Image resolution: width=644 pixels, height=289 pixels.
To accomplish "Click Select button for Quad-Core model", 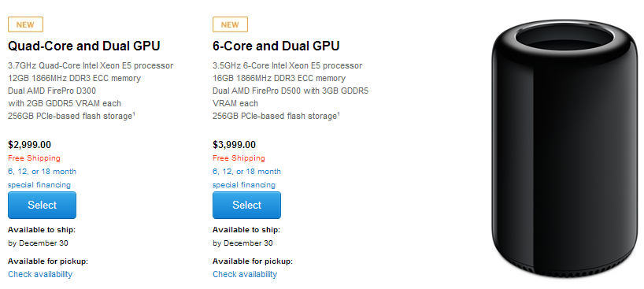I will pos(42,205).
